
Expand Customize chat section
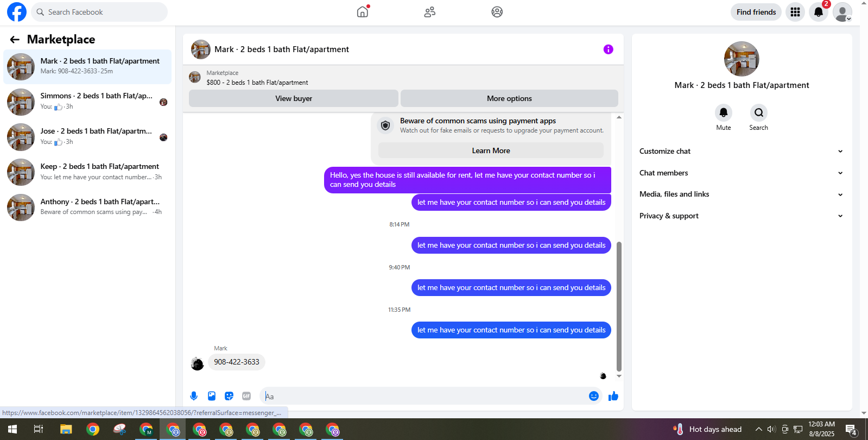742,152
